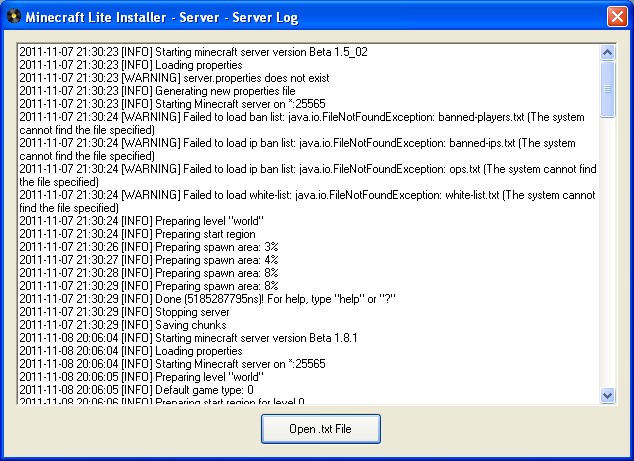Click the 'Default game type: 0' line

click(x=136, y=390)
